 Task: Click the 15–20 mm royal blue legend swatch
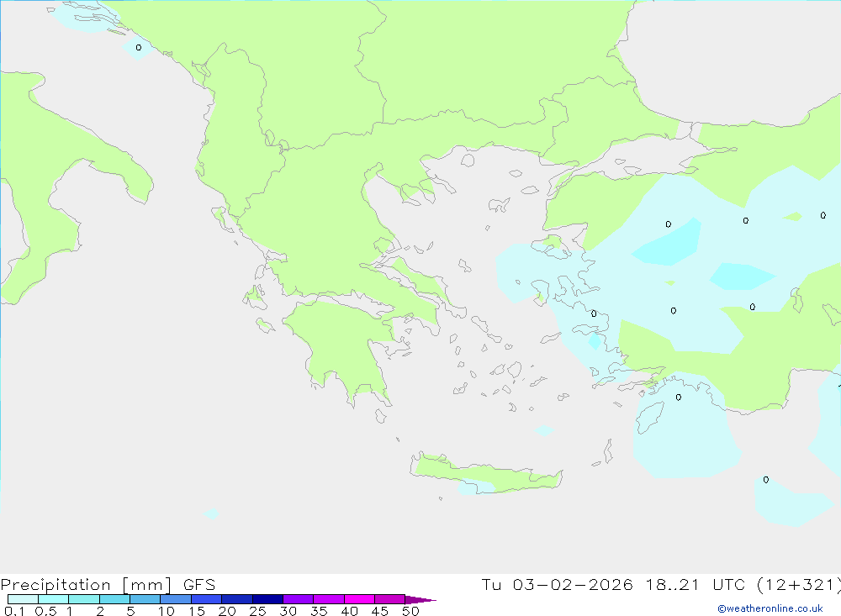tap(206, 599)
